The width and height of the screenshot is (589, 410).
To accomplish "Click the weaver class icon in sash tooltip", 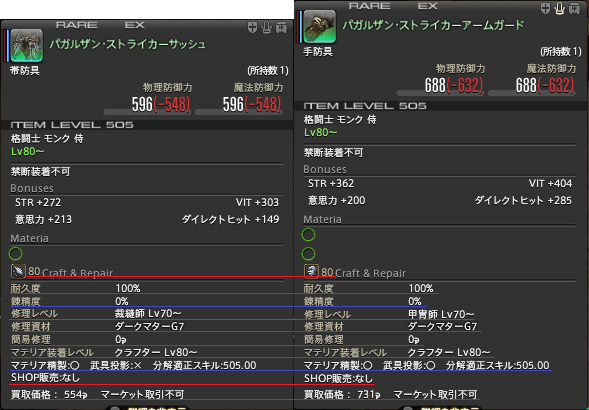I will point(18,271).
